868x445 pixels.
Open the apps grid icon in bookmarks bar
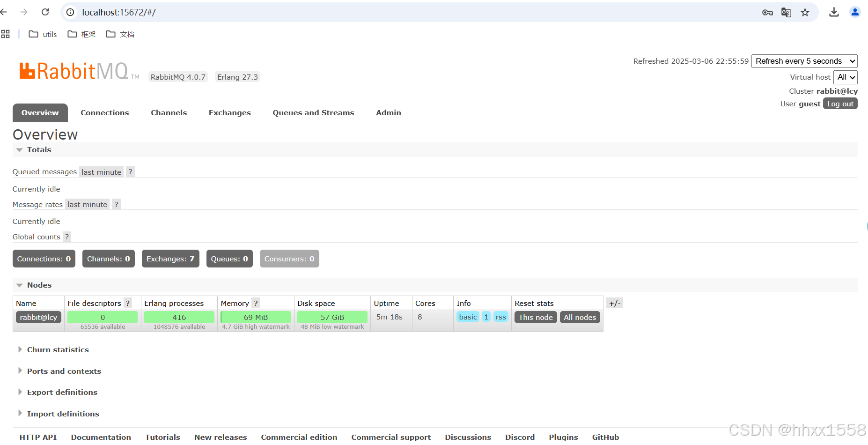[6, 34]
